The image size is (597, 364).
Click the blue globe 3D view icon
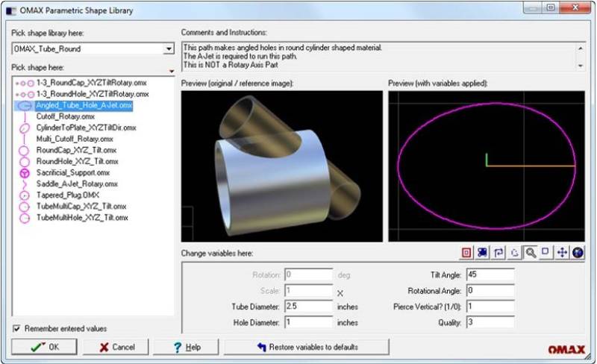click(578, 252)
